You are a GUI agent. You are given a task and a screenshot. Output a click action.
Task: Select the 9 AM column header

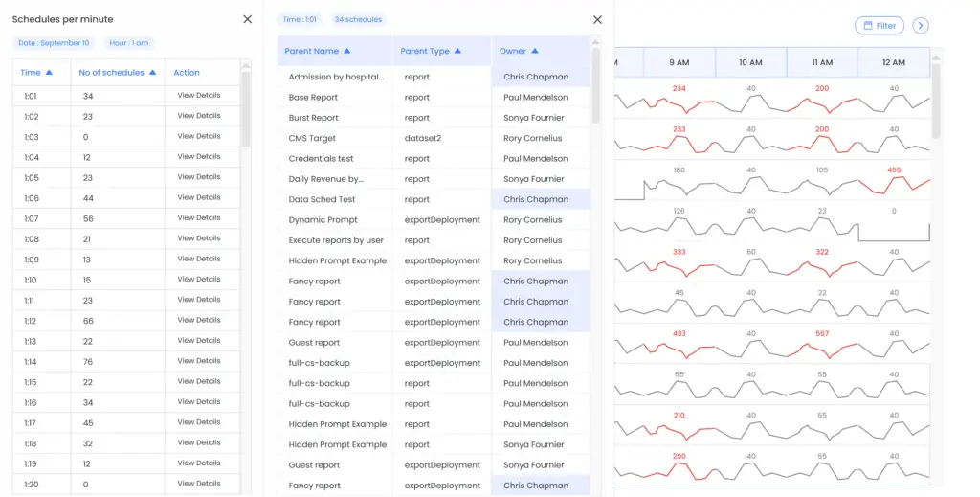pyautogui.click(x=679, y=62)
